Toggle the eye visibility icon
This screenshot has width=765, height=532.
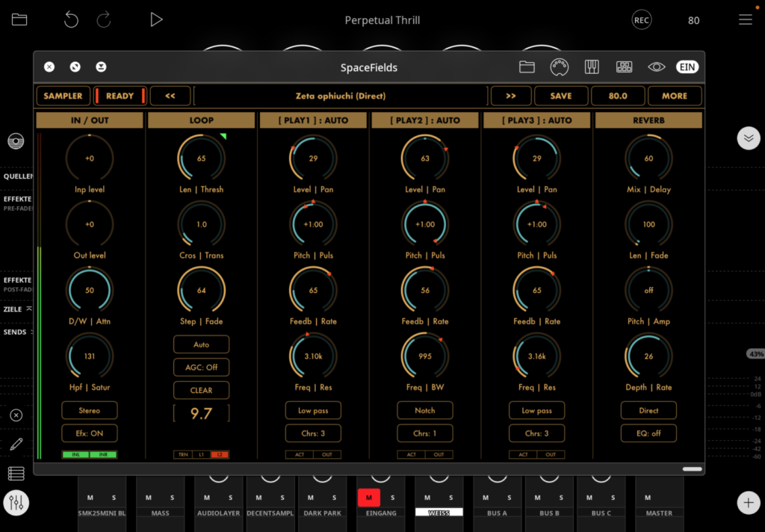656,67
